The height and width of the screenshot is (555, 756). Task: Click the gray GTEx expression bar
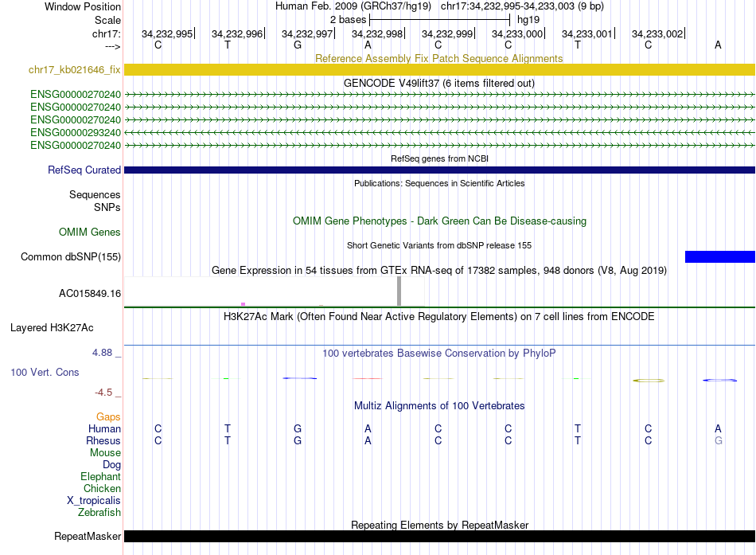pos(399,291)
